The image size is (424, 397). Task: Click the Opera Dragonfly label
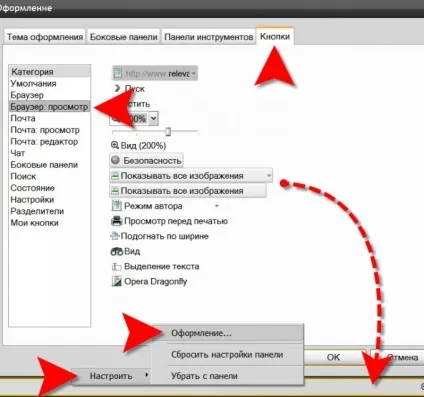click(156, 282)
